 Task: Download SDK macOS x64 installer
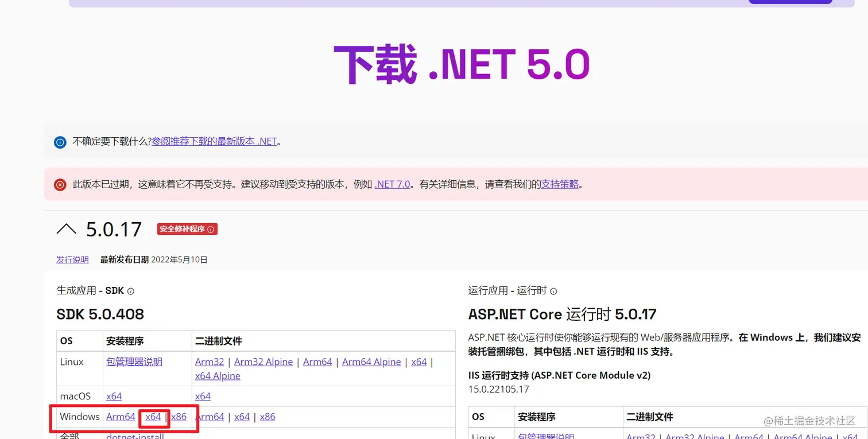pos(114,397)
